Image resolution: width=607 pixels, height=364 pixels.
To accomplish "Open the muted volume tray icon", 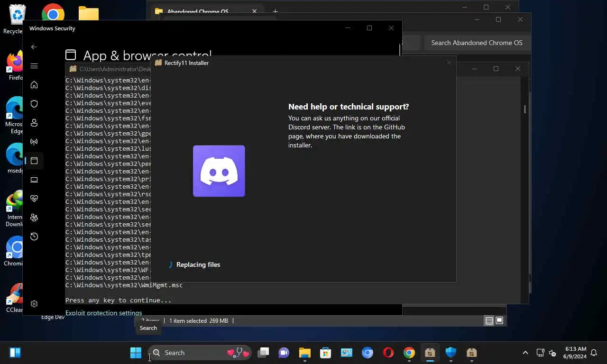I will (x=552, y=353).
